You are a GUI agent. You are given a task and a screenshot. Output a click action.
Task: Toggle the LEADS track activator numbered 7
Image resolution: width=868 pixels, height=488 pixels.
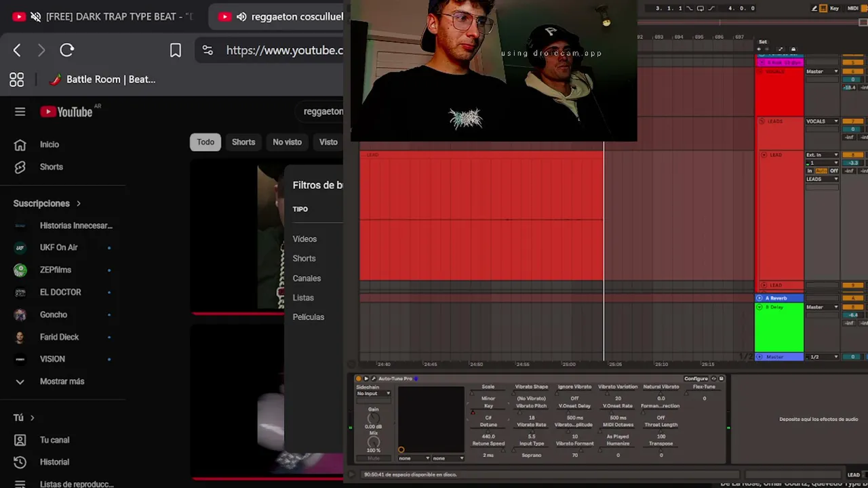click(853, 121)
